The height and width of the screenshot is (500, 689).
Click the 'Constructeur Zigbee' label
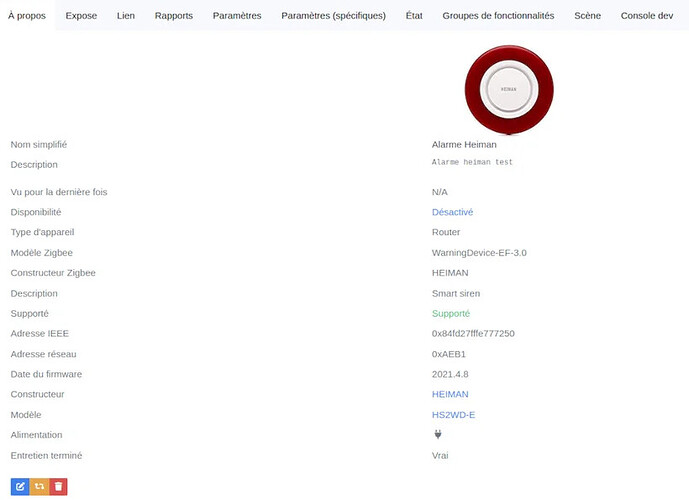point(53,273)
